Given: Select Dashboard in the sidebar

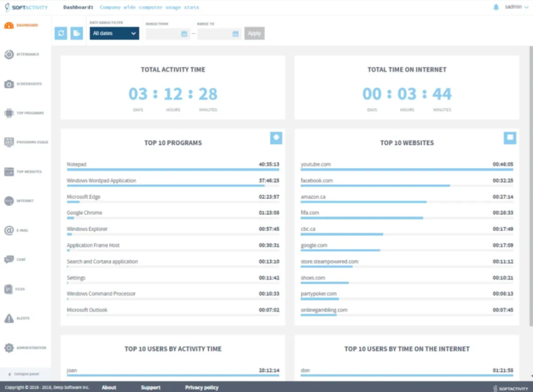Looking at the screenshot, I should click(x=25, y=25).
